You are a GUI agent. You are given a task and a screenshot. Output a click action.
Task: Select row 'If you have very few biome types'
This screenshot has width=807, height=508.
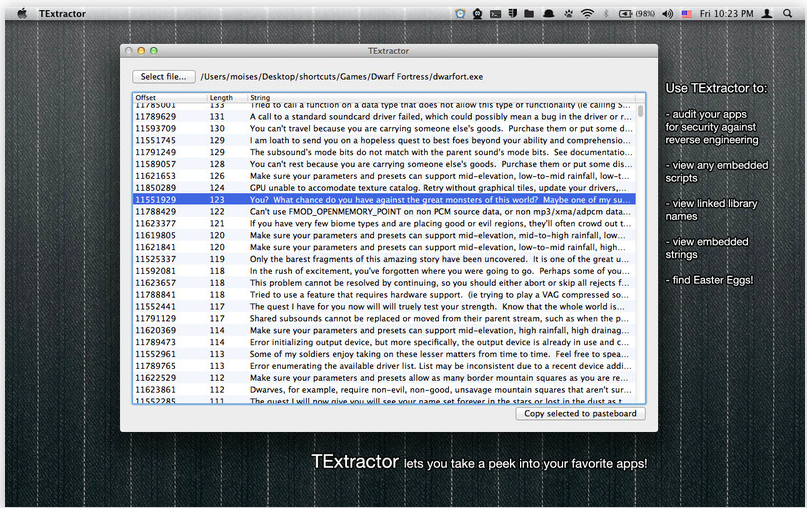384,223
